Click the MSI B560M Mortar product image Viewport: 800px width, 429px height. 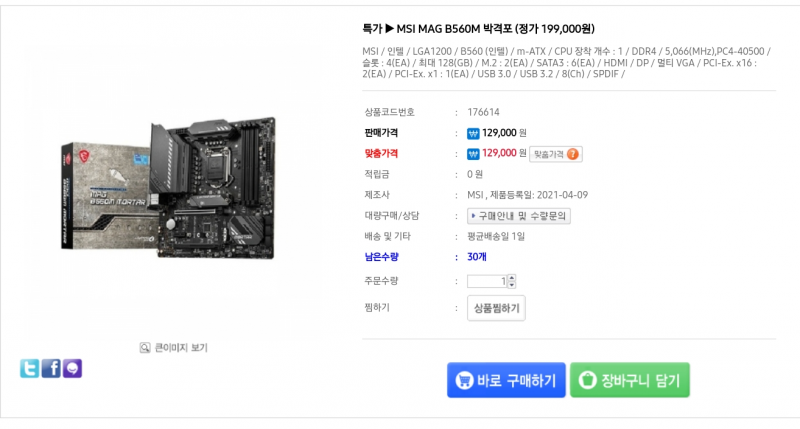pos(168,188)
